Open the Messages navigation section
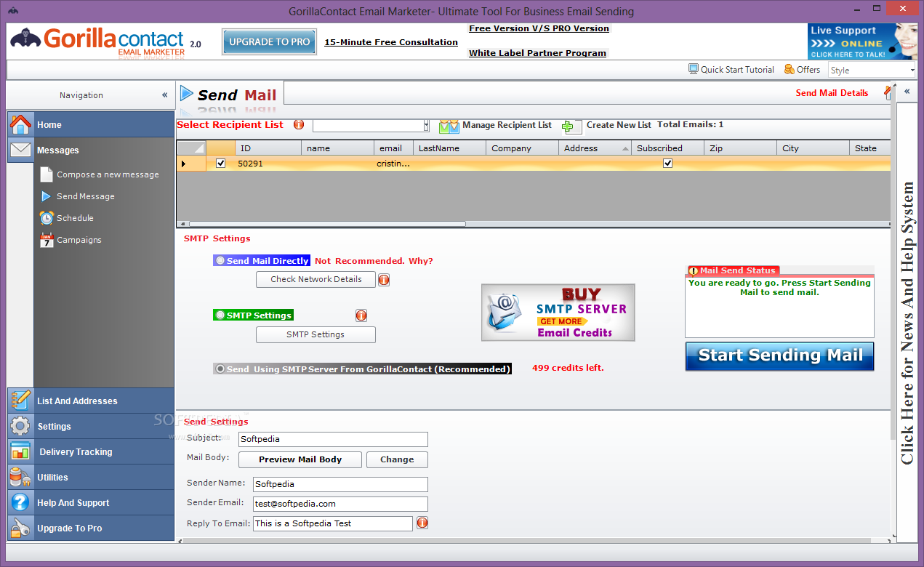 click(91, 150)
